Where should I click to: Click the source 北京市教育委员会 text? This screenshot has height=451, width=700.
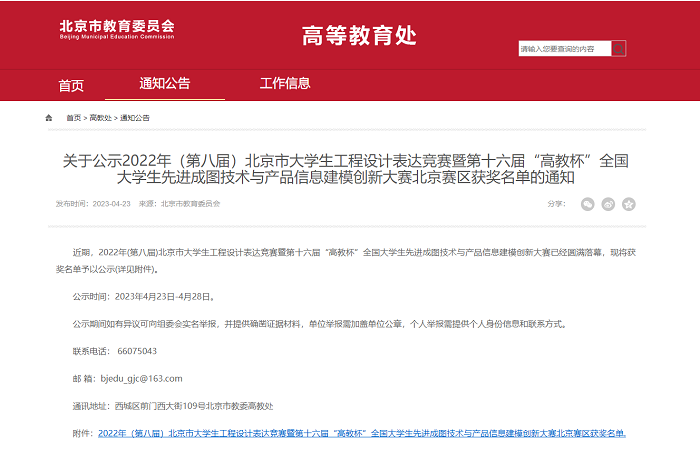(190, 204)
